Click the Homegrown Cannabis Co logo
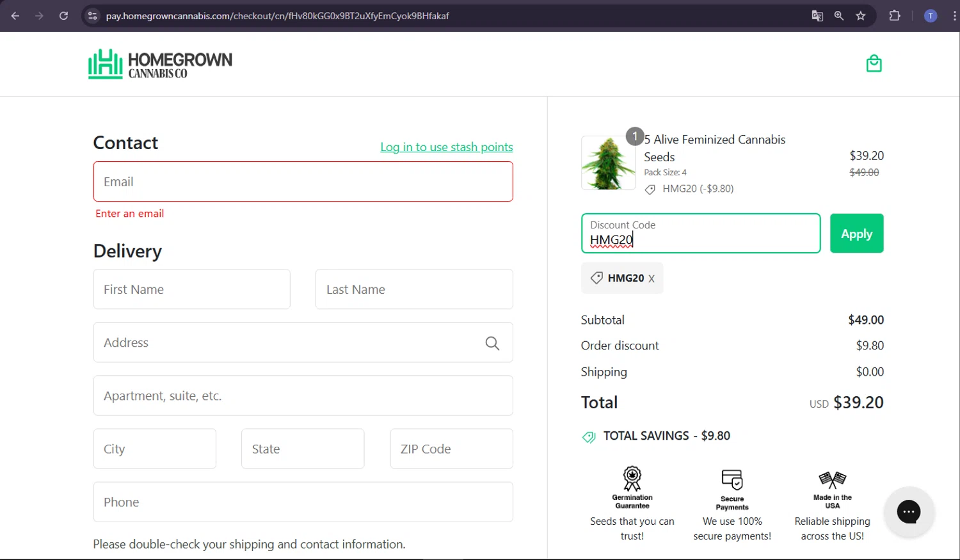This screenshot has width=960, height=560. (x=160, y=64)
